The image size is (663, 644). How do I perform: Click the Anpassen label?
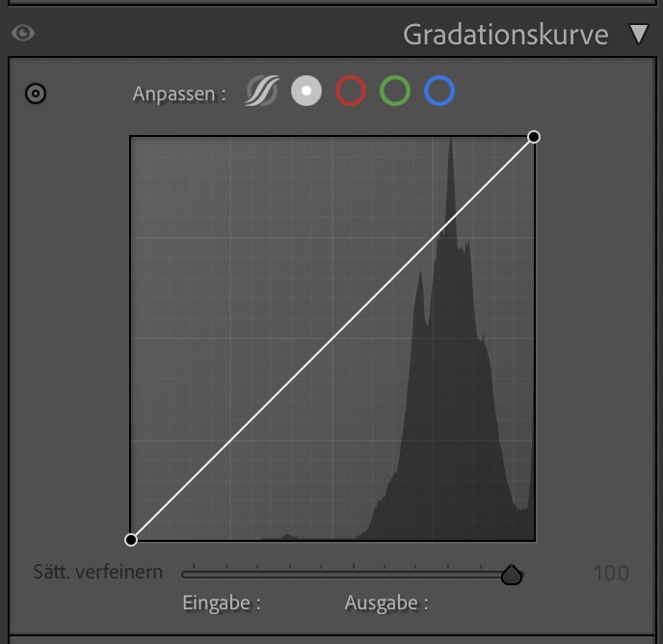pos(179,94)
